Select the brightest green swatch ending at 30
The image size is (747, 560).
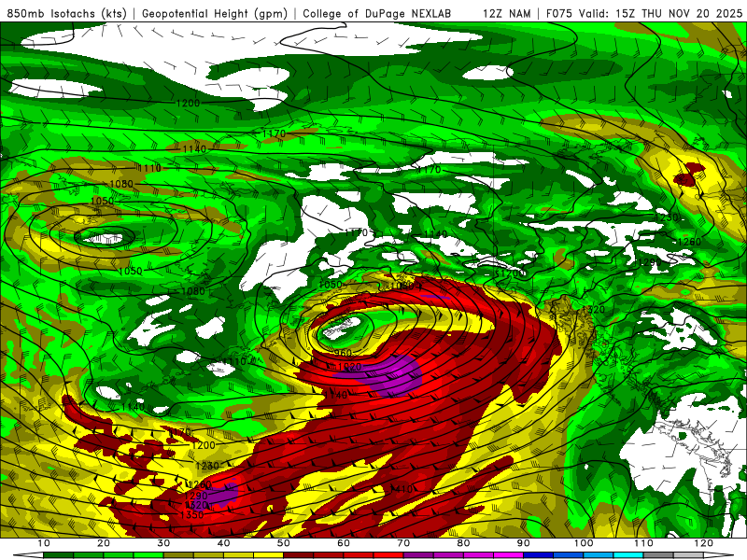point(148,555)
